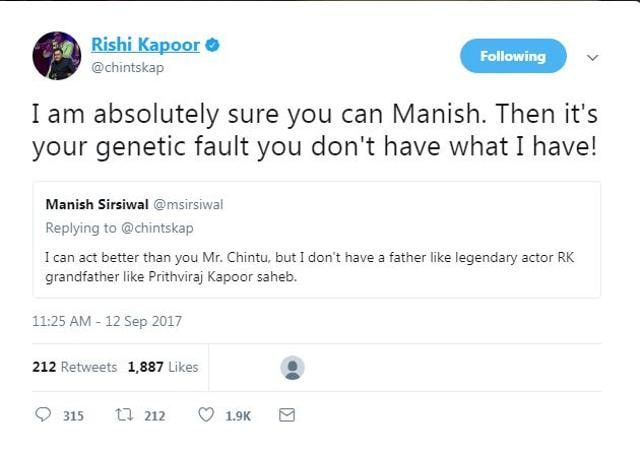Like the tweet with heart icon
This screenshot has width=640, height=453.
pyautogui.click(x=206, y=415)
